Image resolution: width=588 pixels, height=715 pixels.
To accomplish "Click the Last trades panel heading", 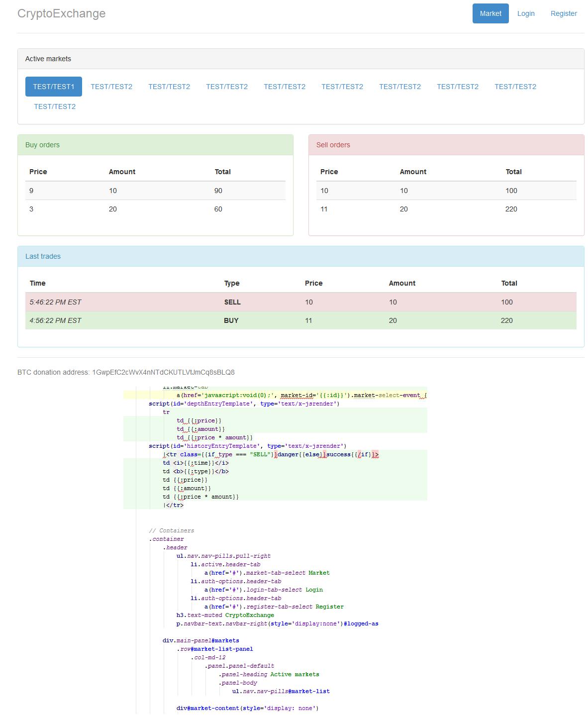I will (x=300, y=256).
